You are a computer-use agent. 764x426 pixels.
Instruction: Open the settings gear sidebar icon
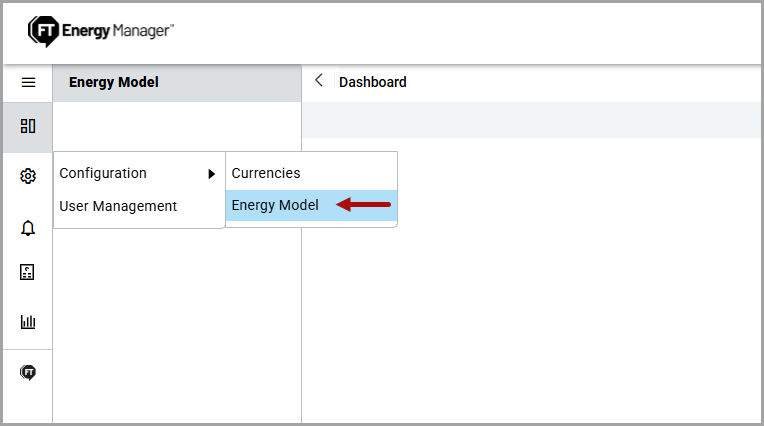click(28, 176)
